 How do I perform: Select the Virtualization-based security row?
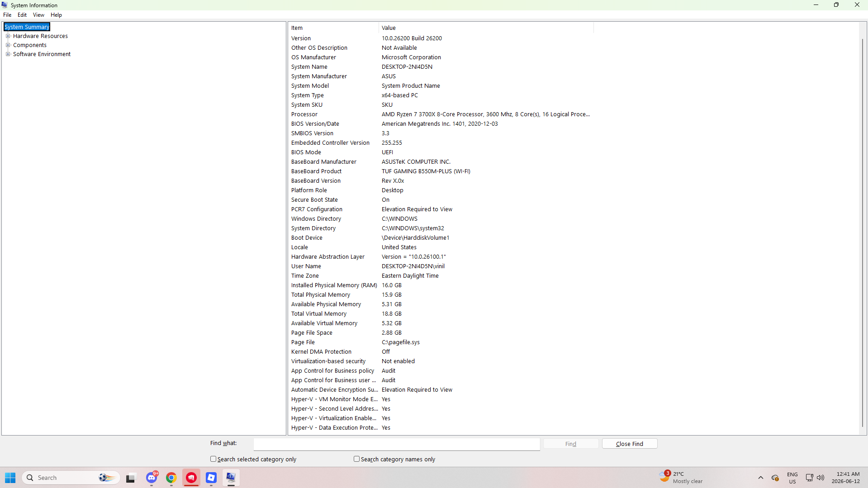pos(441,361)
